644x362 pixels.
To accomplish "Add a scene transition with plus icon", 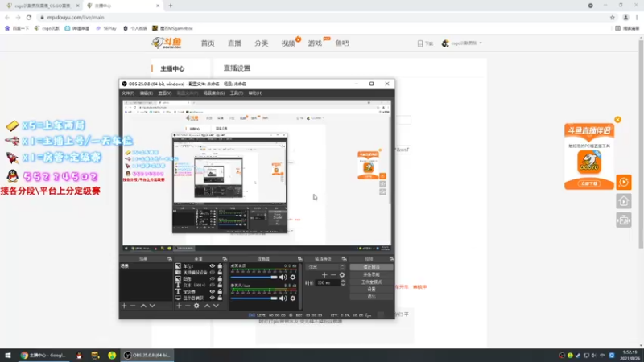I will point(324,274).
